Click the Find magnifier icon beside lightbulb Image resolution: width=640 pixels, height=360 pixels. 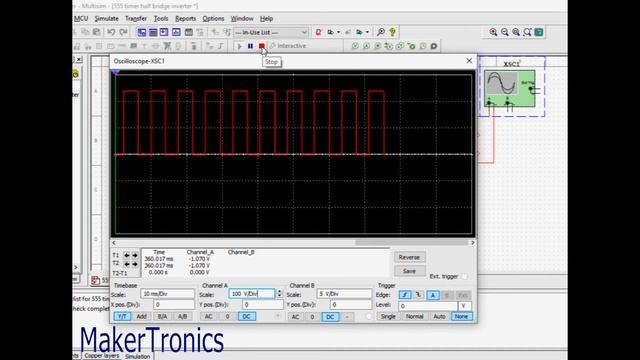381,32
